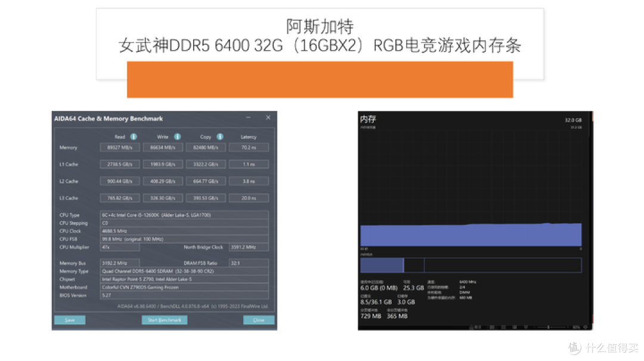The image size is (644, 361).
Task: Click the 女武神DDR5 6400 32G subtitle text
Action: tap(320, 45)
